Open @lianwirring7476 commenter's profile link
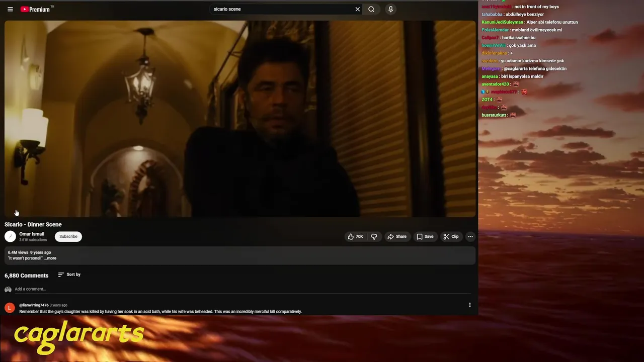This screenshot has height=362, width=644. point(34,305)
